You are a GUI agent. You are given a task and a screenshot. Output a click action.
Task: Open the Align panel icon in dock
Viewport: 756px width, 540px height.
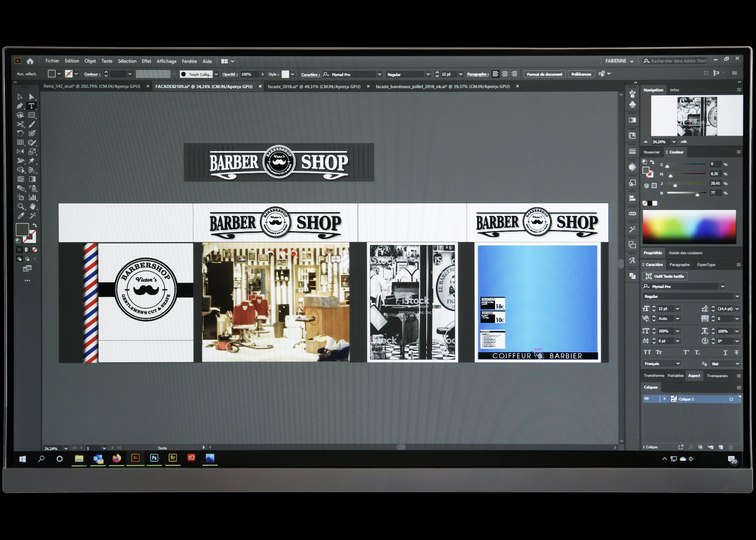pos(632,198)
